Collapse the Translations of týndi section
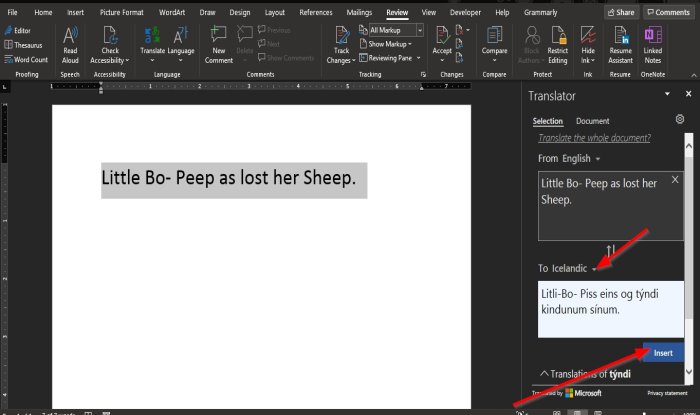The height and width of the screenshot is (415, 700). click(544, 374)
